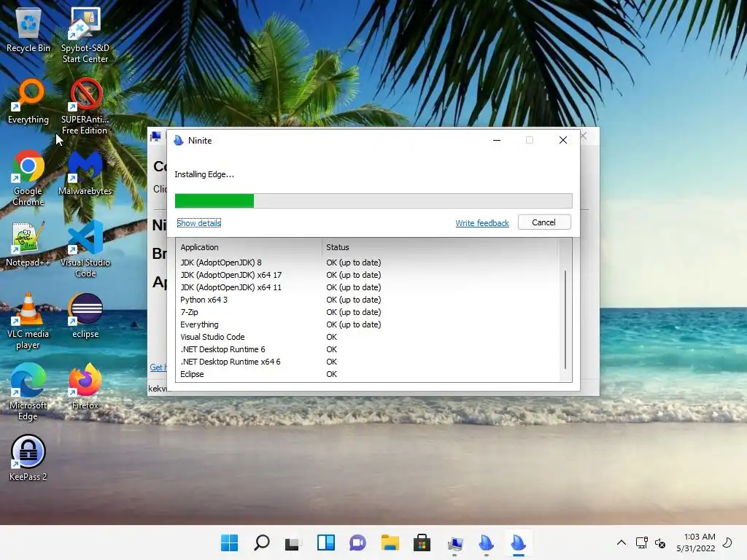
Task: Open File Explorer from the taskbar
Action: pyautogui.click(x=390, y=542)
